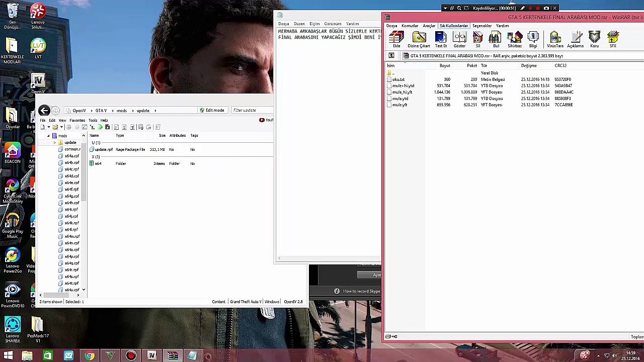This screenshot has width=644, height=362.
Task: Open the OpenIV taskbar button
Action: click(x=151, y=356)
